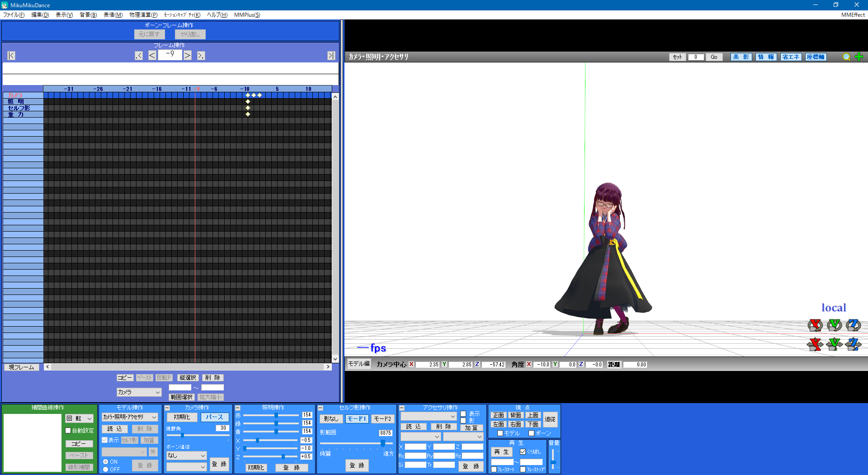868x475 pixels.
Task: Collapse the セルフ影操作 panel
Action: 321,408
